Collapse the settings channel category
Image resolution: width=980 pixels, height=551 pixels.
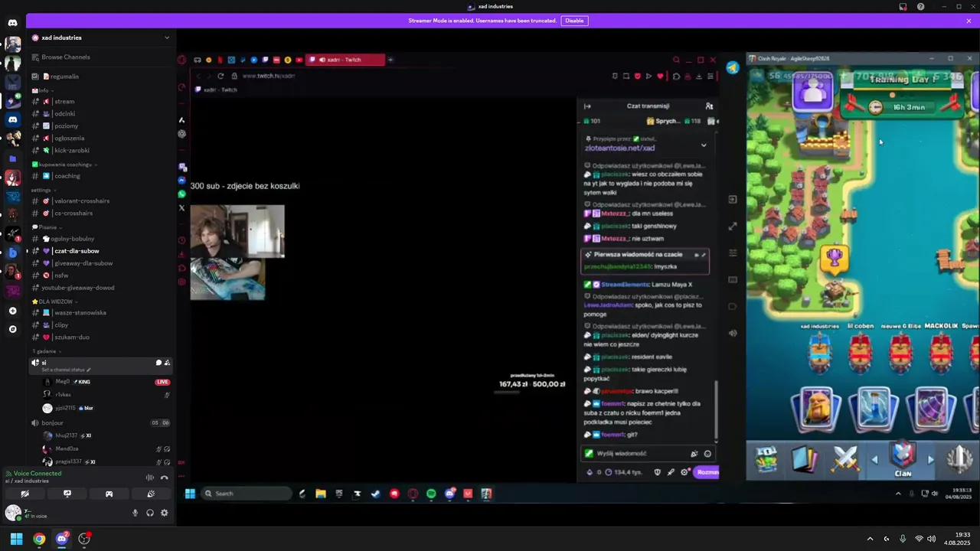(x=44, y=190)
